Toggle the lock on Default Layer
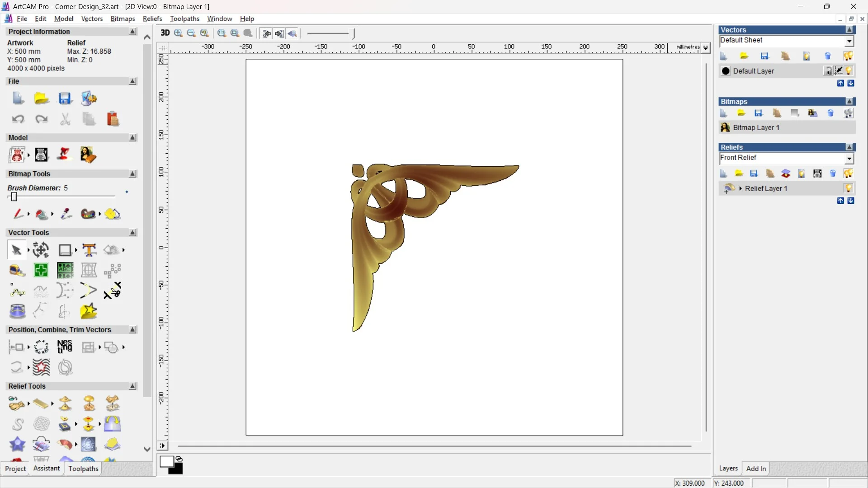The height and width of the screenshot is (488, 868). [x=828, y=70]
